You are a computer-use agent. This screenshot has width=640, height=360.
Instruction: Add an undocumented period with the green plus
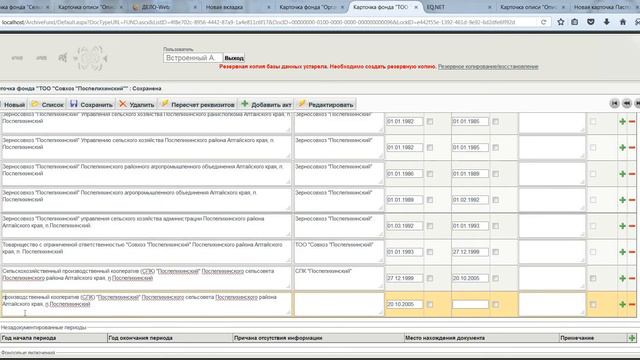coord(632,338)
